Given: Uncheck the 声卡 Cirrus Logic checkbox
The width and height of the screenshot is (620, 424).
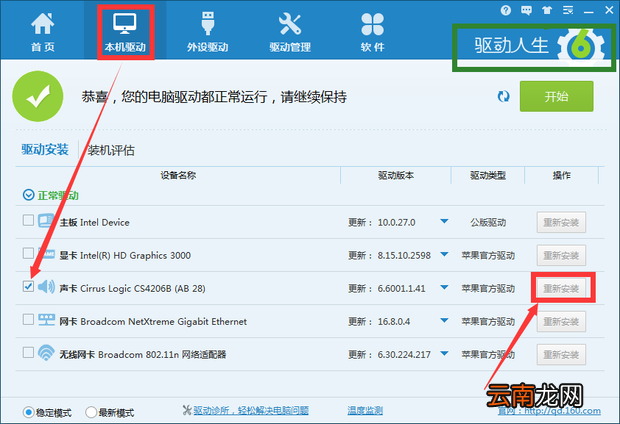Looking at the screenshot, I should coord(28,286).
